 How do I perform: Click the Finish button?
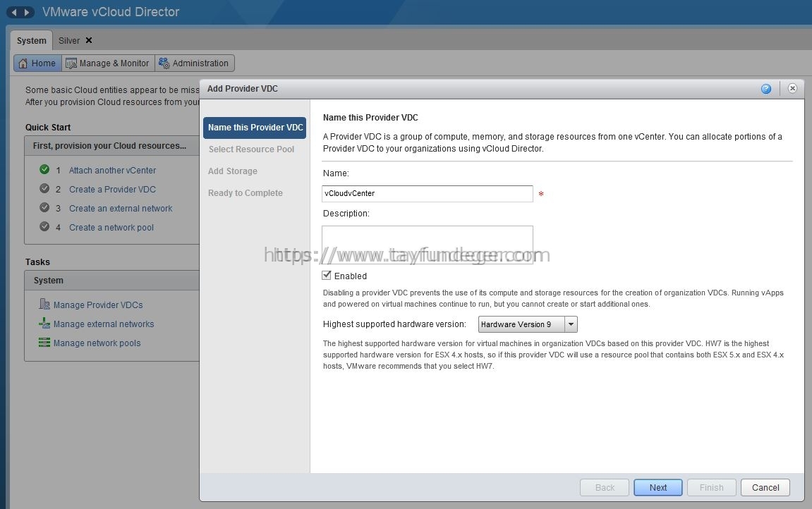[711, 487]
